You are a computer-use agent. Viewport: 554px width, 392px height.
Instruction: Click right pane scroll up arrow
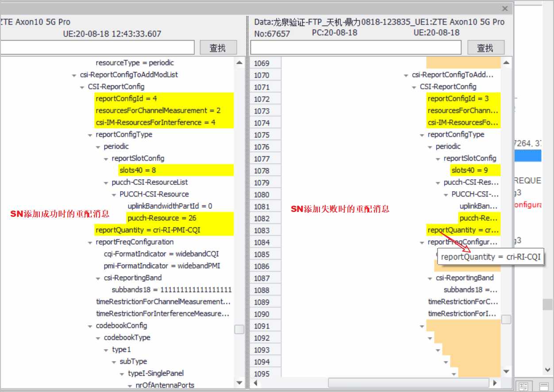click(506, 63)
